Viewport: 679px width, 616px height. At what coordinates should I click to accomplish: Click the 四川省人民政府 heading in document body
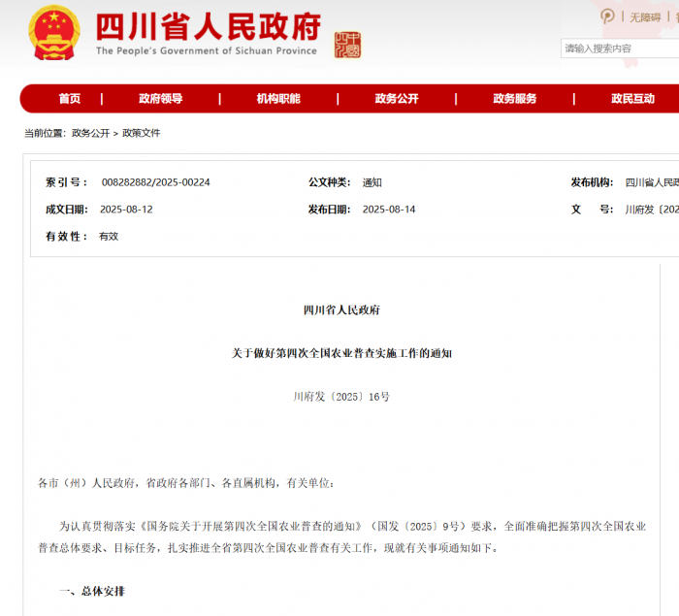pos(341,310)
